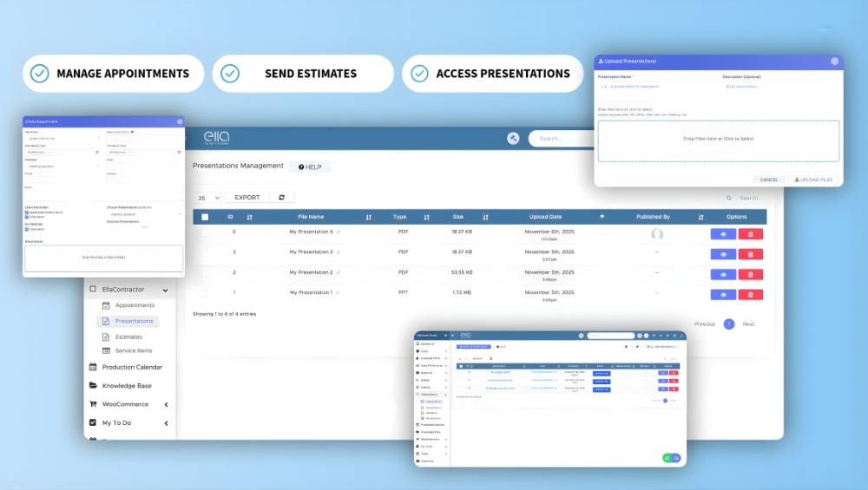Toggle the select-all checkbox in the table header
This screenshot has width=868, height=490.
coord(205,217)
